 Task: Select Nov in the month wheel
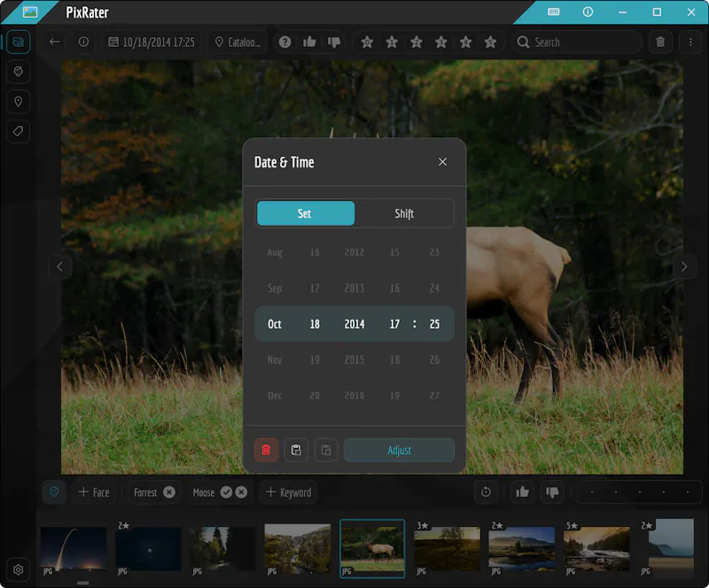click(275, 360)
